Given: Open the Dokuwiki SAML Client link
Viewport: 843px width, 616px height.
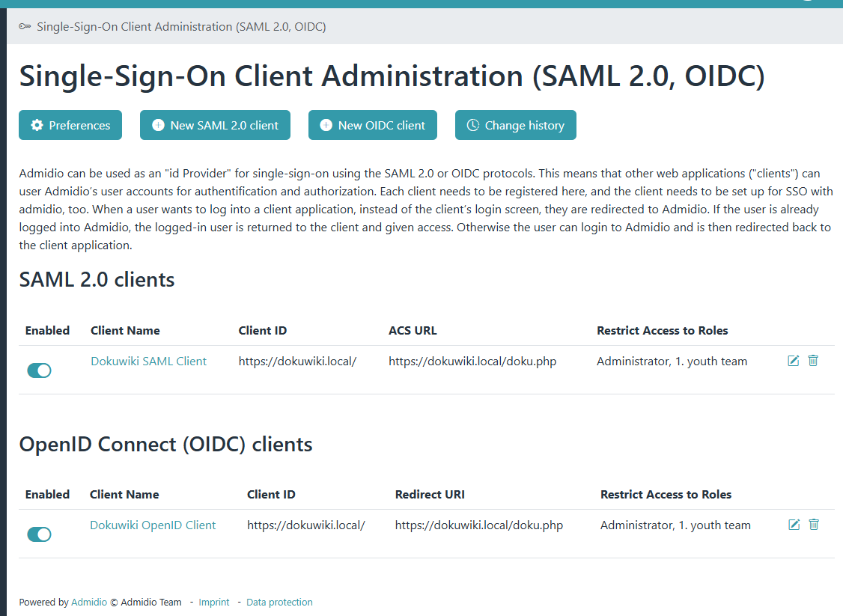Looking at the screenshot, I should point(148,361).
